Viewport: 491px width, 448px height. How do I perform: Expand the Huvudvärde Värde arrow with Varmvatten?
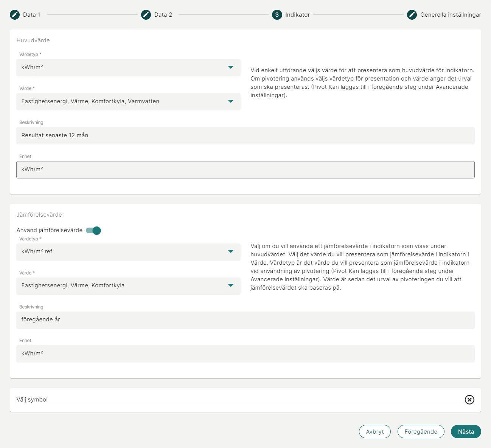pyautogui.click(x=231, y=101)
